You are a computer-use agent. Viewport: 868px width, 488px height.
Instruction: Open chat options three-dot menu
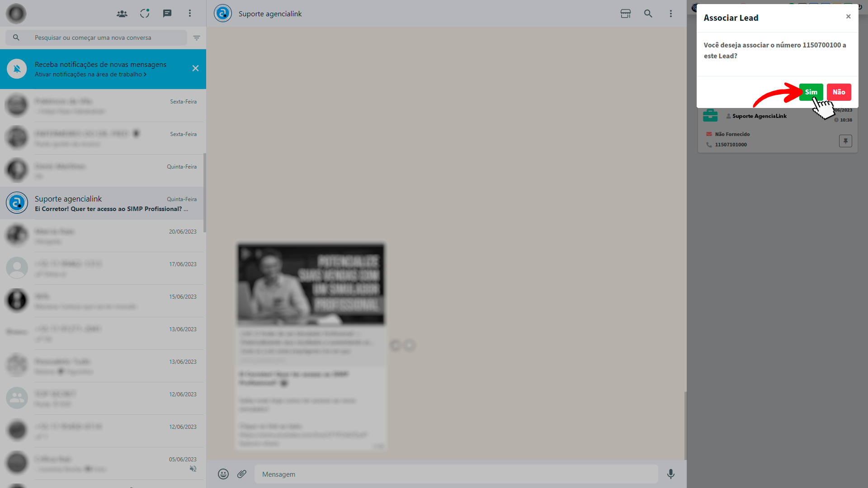point(671,14)
